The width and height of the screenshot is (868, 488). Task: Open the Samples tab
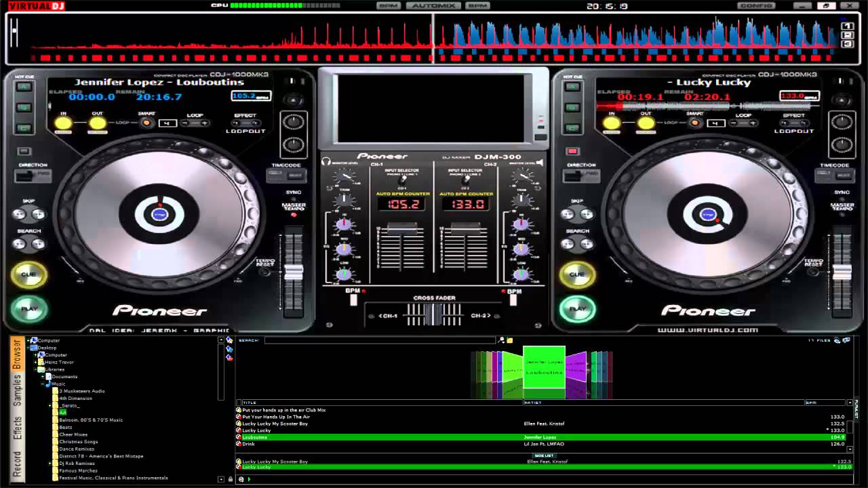pos(17,392)
